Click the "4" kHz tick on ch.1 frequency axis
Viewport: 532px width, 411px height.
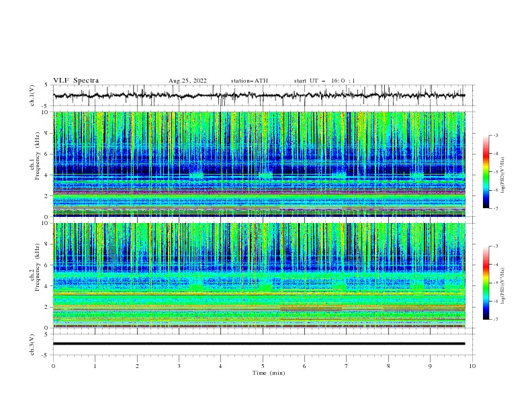pos(48,175)
